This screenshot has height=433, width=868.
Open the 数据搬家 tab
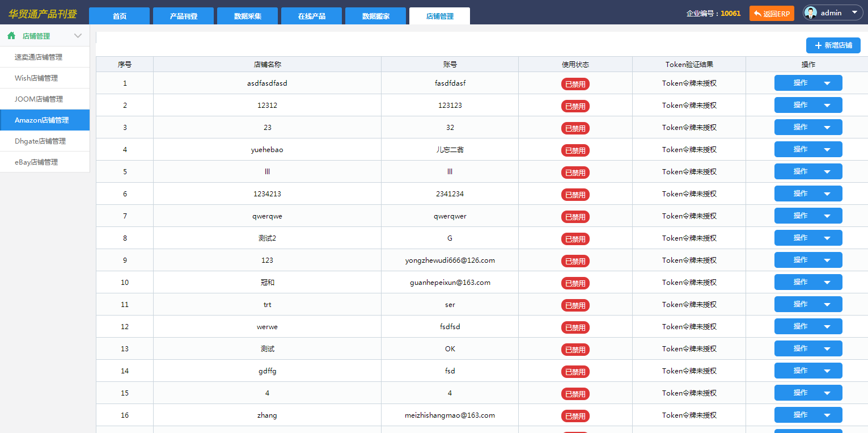point(376,16)
